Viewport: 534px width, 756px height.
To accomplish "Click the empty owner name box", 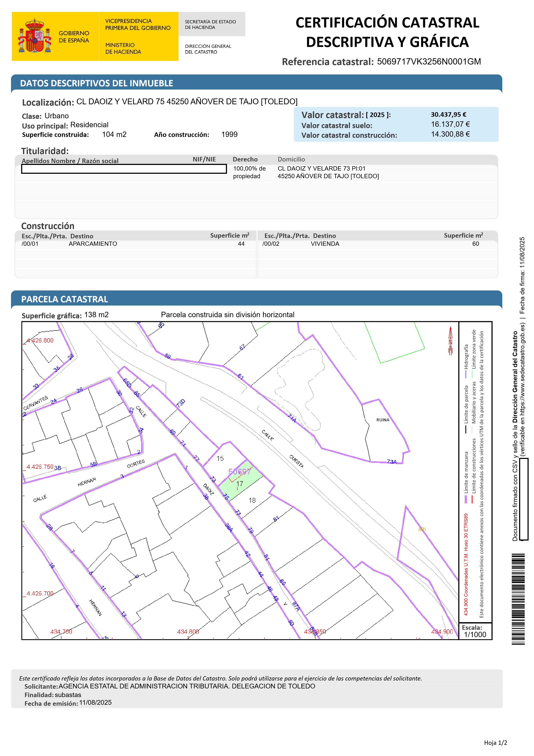I will (x=124, y=169).
